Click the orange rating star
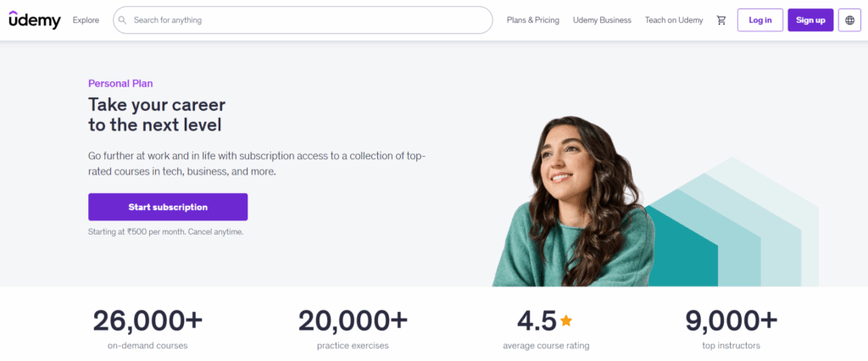Viewport: 868px width, 361px height. coord(566,320)
